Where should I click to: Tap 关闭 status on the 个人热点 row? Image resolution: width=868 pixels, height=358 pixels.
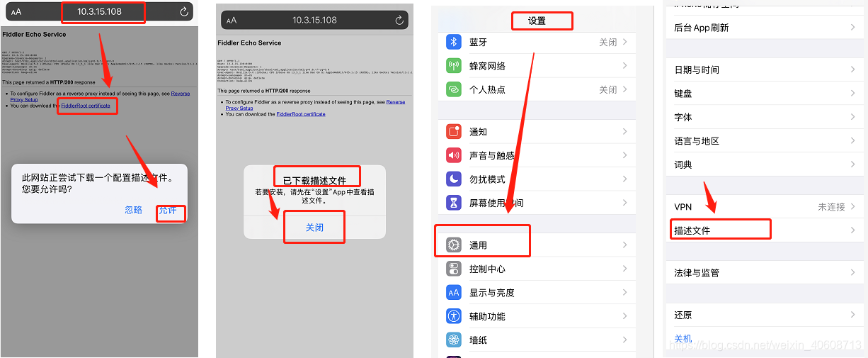coord(608,90)
